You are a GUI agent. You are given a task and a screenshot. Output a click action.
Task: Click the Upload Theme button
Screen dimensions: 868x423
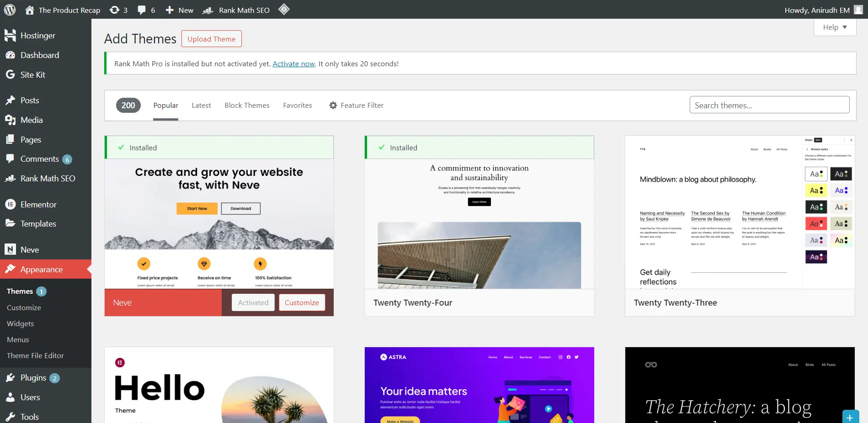coord(212,39)
